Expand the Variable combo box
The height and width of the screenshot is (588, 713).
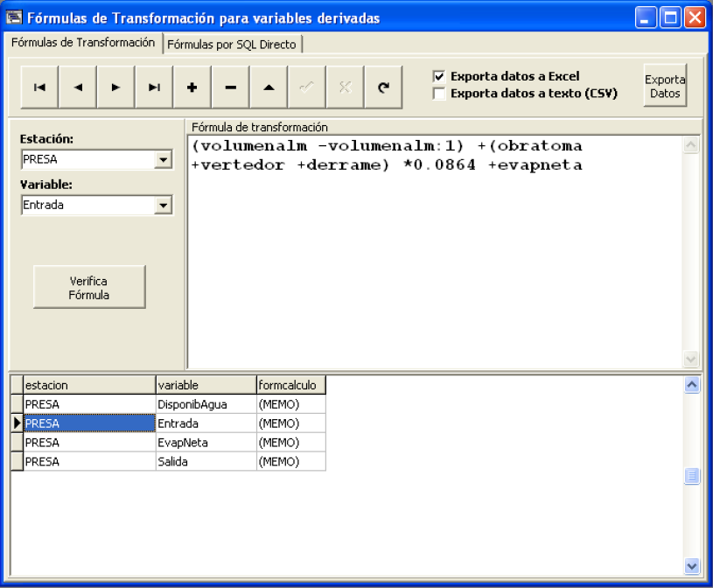click(x=163, y=206)
